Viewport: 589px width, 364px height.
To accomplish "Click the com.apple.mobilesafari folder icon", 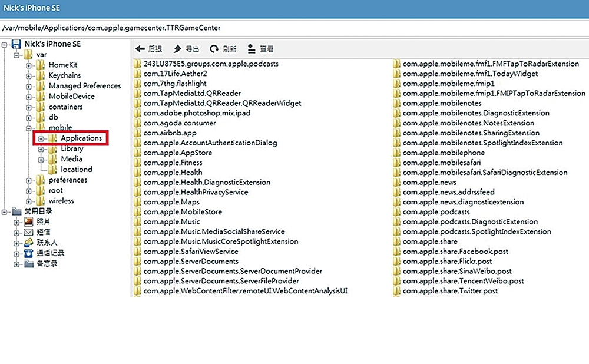I will pos(396,163).
